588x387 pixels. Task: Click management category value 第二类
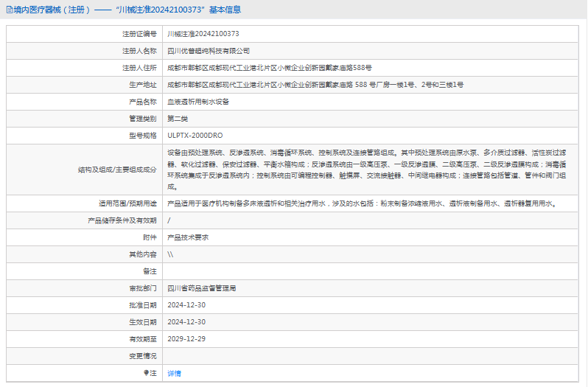click(178, 119)
